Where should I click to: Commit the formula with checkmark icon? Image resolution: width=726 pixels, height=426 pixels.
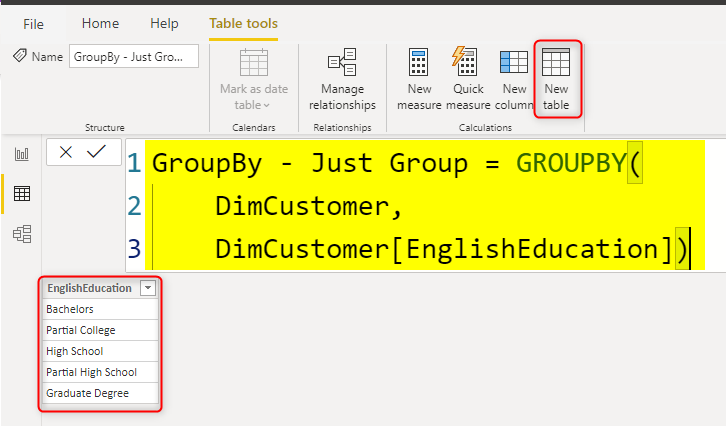point(96,151)
